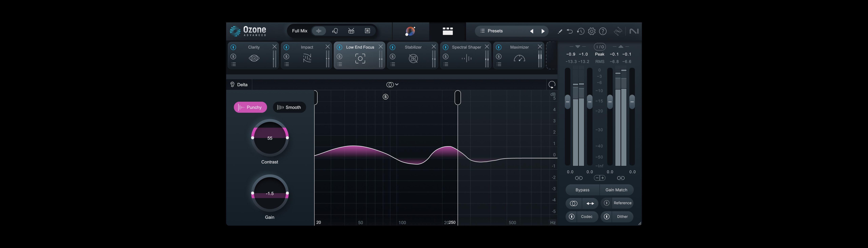Screen dimensions: 868x248
Task: Enable the Reference power toggle
Action: [x=607, y=203]
